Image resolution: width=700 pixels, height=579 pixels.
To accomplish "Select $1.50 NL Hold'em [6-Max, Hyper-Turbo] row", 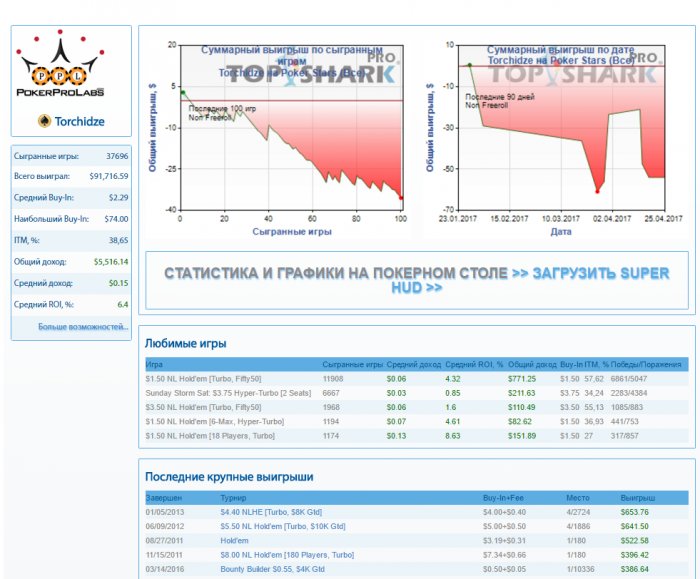I will [417, 421].
